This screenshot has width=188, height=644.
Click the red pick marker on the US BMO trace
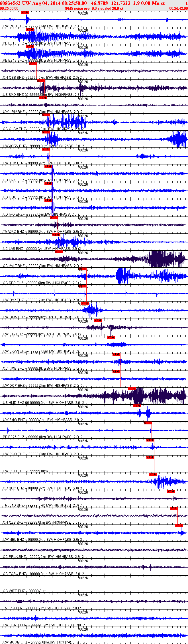[41, 81]
